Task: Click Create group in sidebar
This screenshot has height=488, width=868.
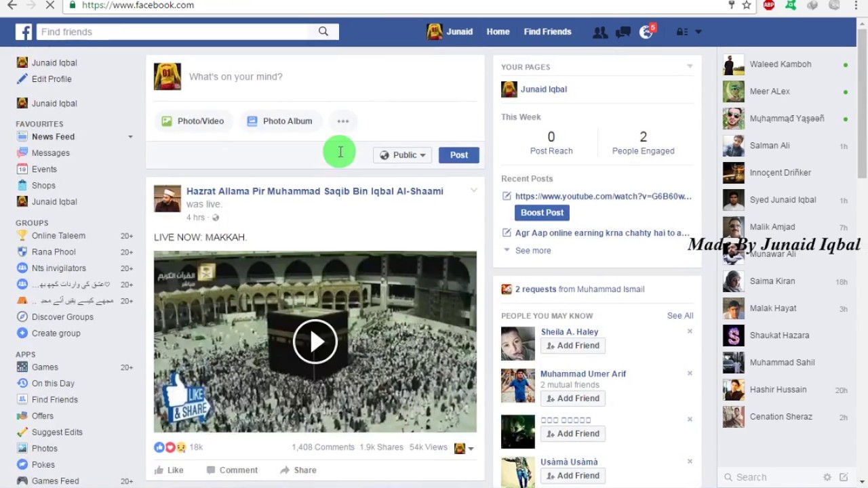Action: click(56, 333)
